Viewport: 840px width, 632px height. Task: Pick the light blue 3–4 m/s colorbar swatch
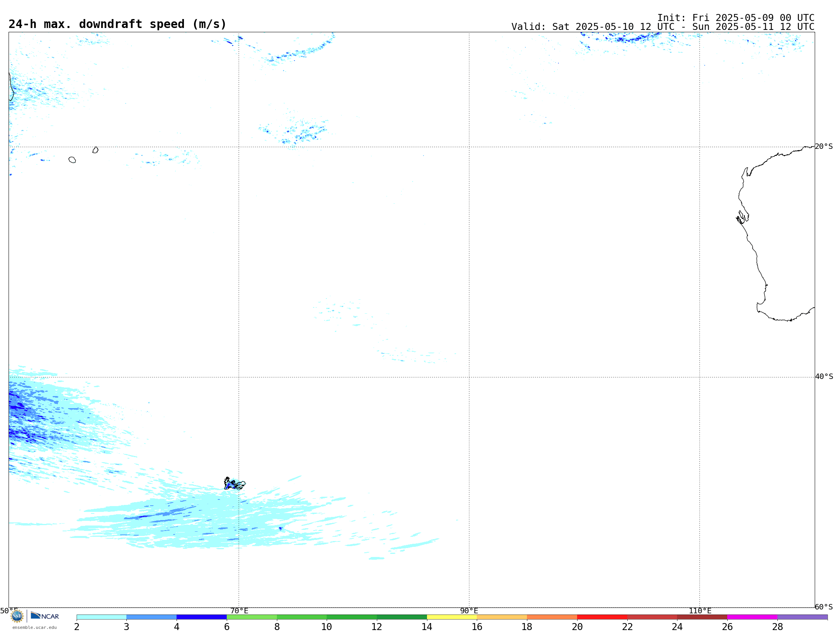[x=152, y=617]
